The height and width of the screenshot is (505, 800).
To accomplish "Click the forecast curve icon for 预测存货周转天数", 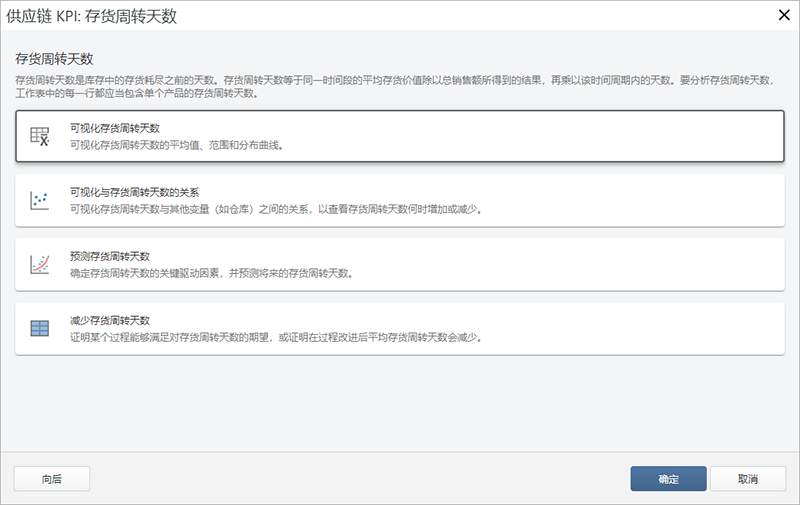I will point(40,265).
